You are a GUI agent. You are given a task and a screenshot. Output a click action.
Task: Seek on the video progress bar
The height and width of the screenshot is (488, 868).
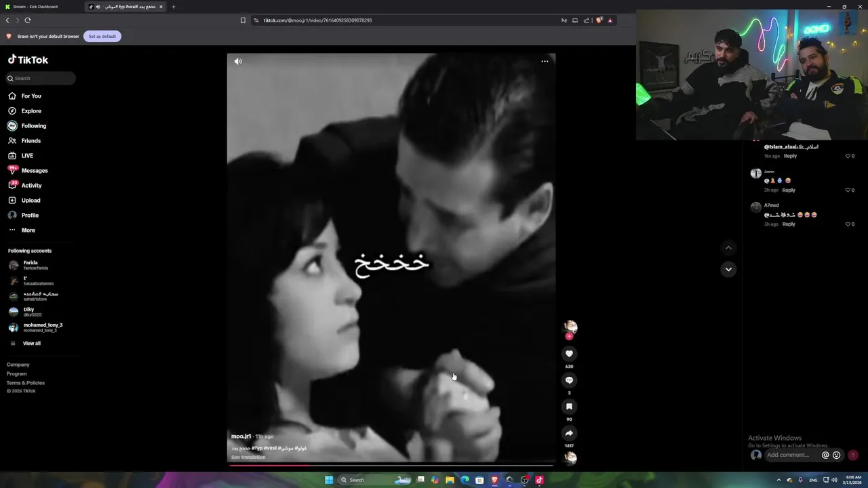pos(391,465)
